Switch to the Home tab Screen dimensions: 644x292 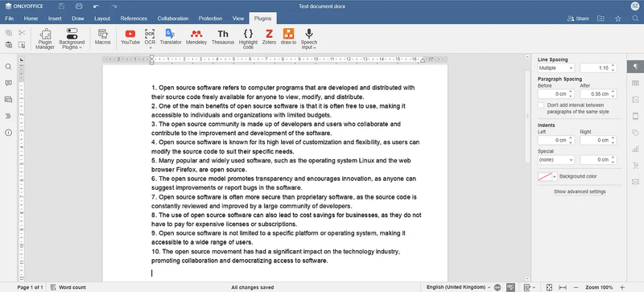[31, 19]
